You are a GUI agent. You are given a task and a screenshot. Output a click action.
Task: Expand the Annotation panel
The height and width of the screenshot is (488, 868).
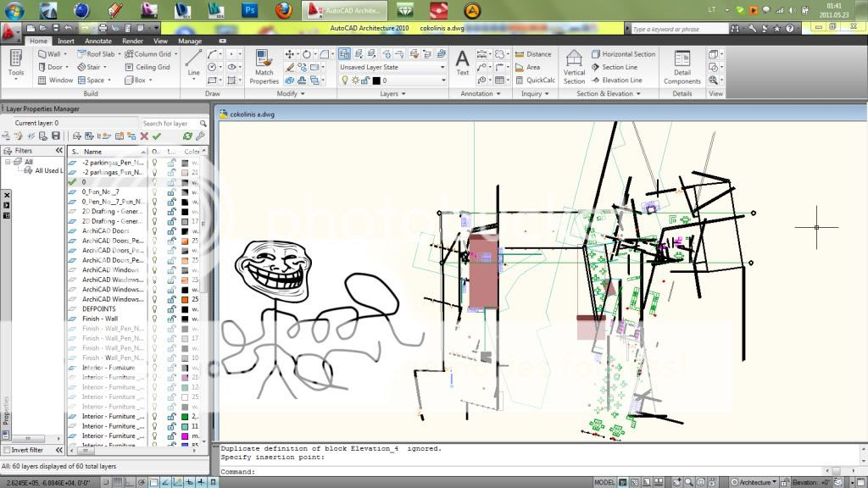click(481, 93)
